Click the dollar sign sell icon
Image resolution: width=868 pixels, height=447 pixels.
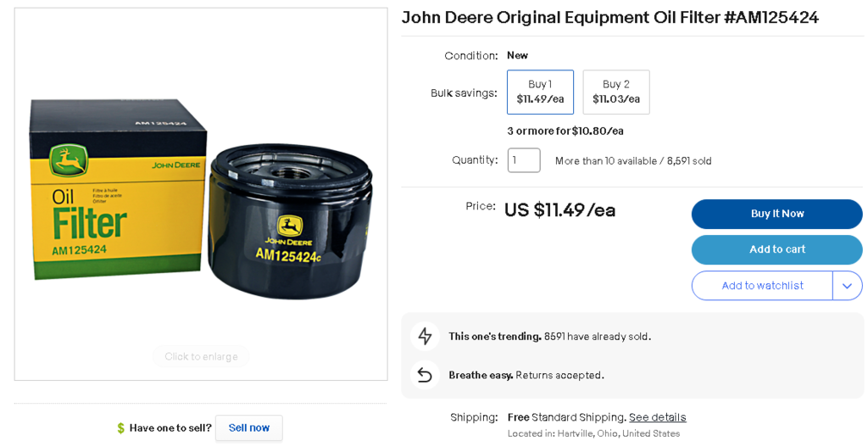pos(120,428)
